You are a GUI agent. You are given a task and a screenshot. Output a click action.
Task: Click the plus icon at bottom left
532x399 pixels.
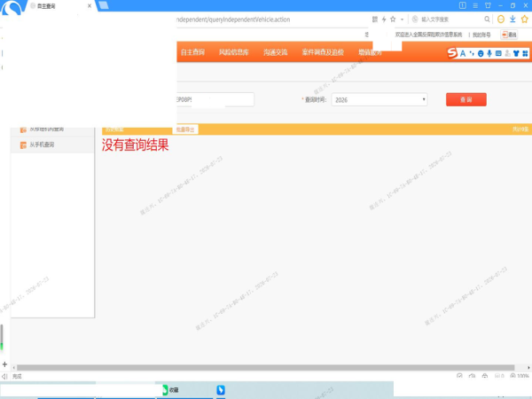[4, 364]
